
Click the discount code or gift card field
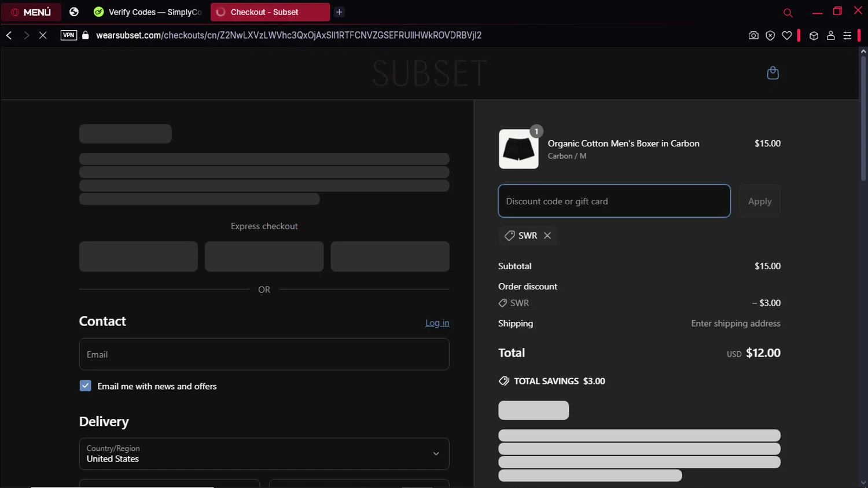(x=614, y=201)
